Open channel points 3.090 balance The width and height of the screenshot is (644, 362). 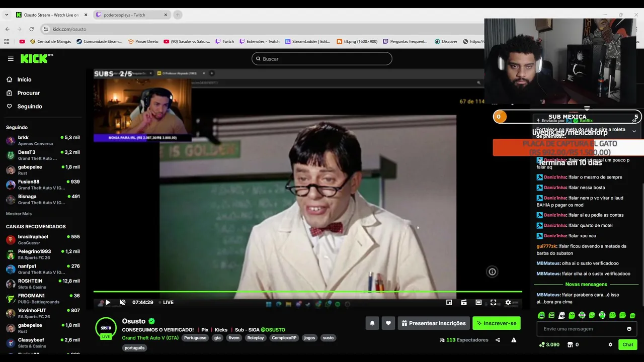pos(549,344)
